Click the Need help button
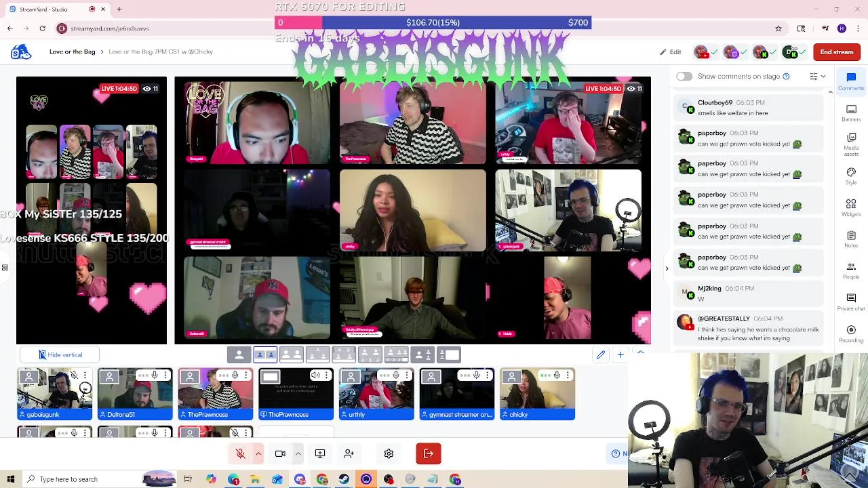The width and height of the screenshot is (868, 488). point(618,453)
